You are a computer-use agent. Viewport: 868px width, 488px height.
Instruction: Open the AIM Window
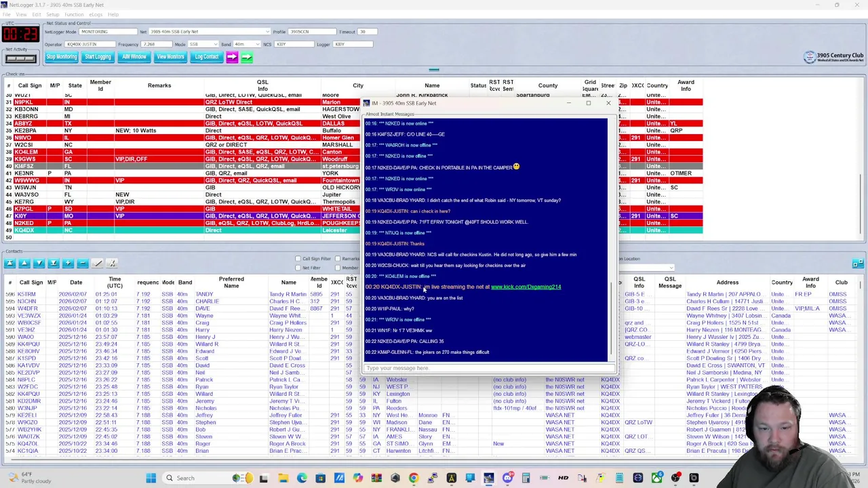pos(134,57)
